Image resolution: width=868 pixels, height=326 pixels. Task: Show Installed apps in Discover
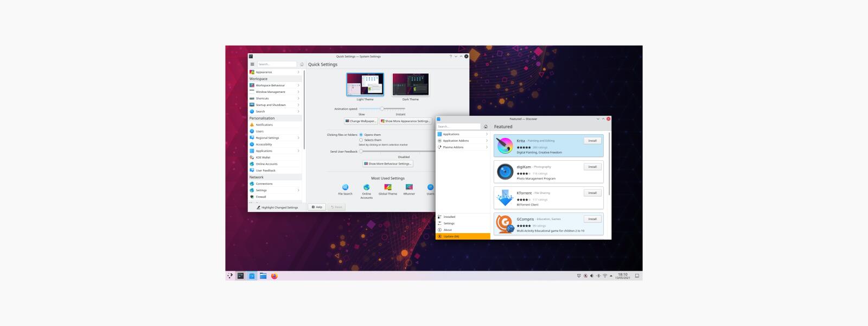click(x=463, y=217)
